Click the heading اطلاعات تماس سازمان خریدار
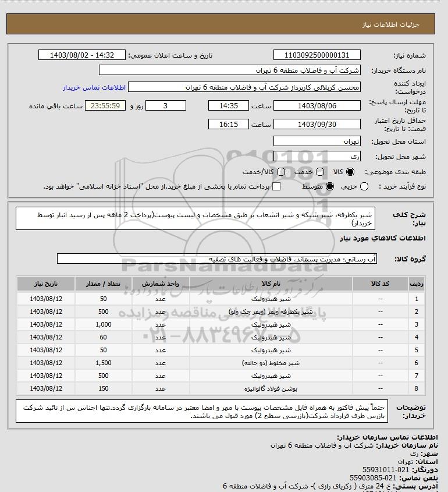This screenshot has width=448, height=492. 387,437
